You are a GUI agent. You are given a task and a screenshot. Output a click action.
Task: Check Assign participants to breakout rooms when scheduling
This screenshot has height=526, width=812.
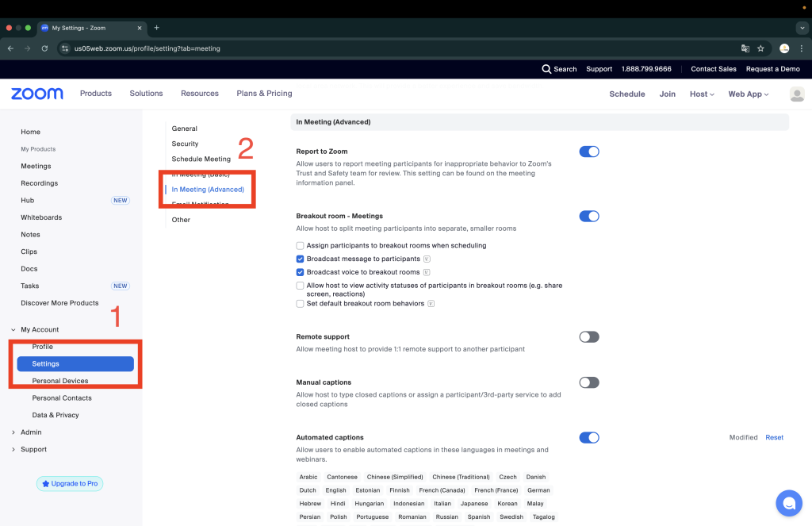(300, 245)
